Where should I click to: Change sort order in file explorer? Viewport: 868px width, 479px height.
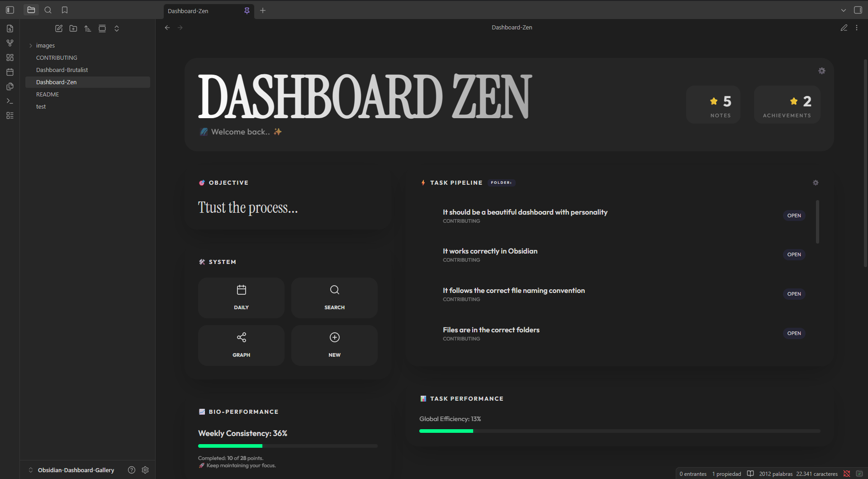point(88,29)
